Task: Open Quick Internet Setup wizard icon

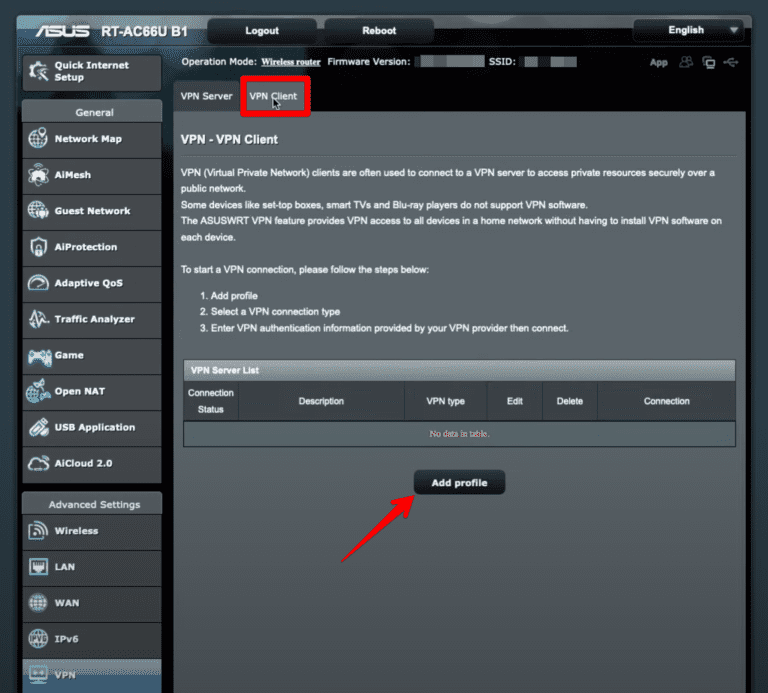Action: (38, 72)
